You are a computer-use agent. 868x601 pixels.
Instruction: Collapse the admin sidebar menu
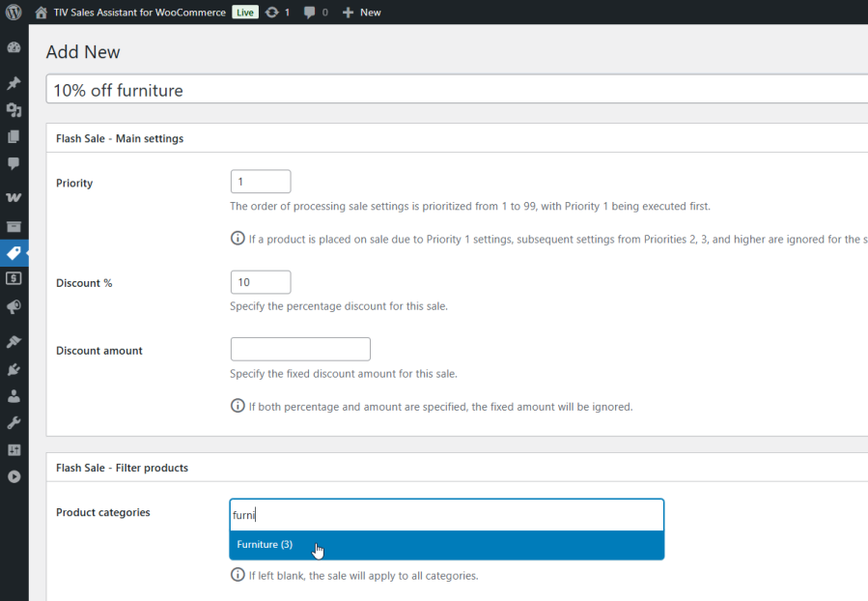coord(14,476)
